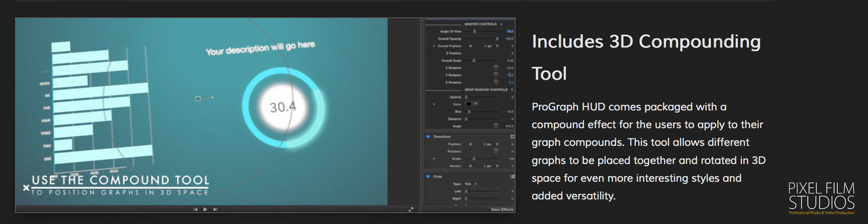Click the Overall Opacity value 100.0

pos(509,39)
